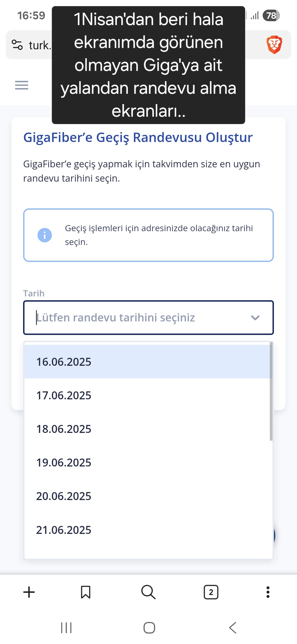Viewport: 297px width, 644px height.
Task: Tap the blue info icon
Action: pos(45,235)
